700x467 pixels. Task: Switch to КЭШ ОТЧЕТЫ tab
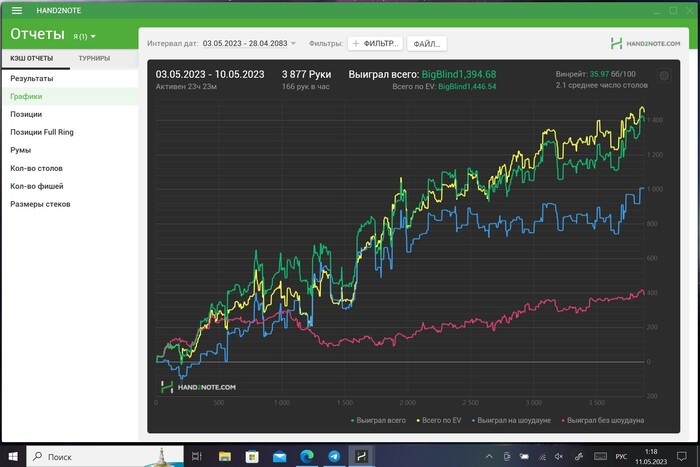click(32, 58)
